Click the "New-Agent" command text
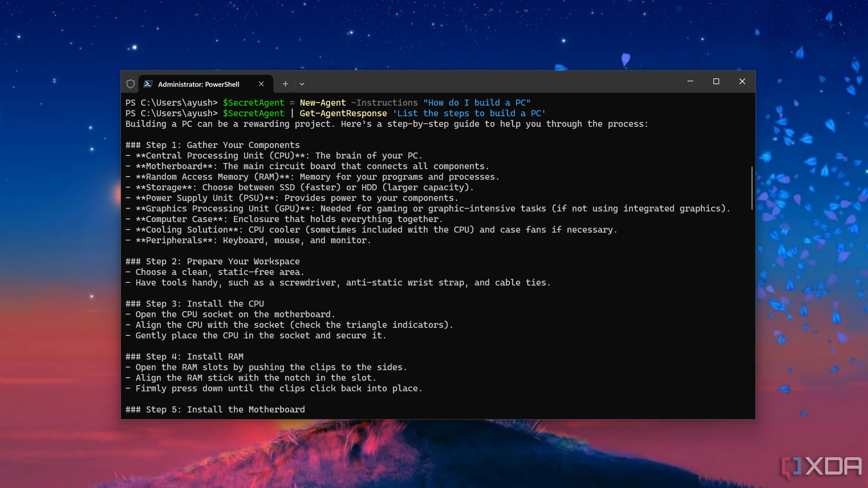The image size is (868, 488). coord(323,103)
